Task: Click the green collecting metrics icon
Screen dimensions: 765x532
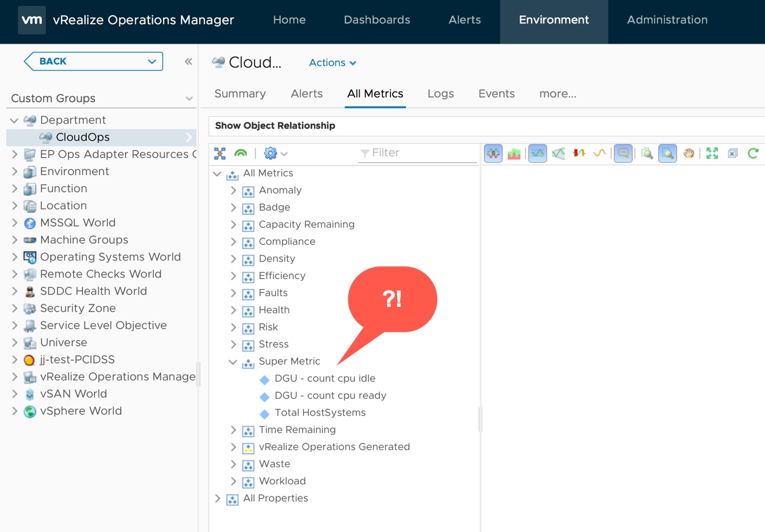Action: 240,153
